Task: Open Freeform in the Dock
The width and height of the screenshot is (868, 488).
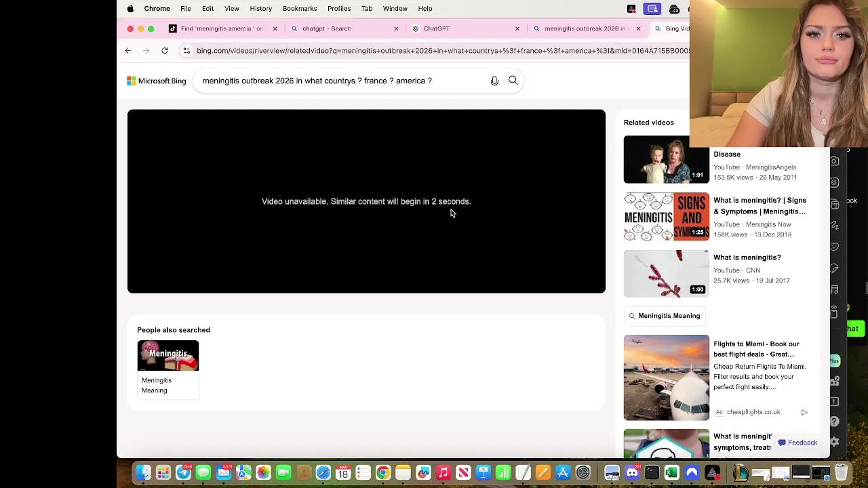Action: (x=423, y=472)
